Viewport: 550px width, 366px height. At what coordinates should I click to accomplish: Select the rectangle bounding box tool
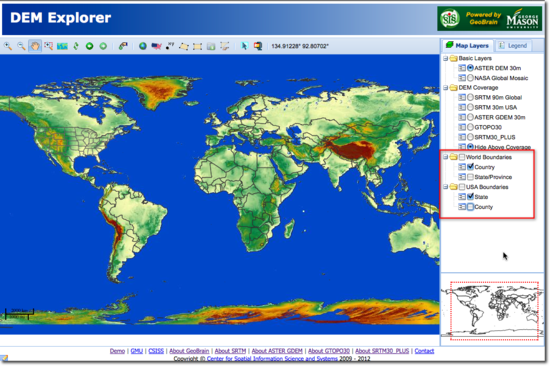197,46
